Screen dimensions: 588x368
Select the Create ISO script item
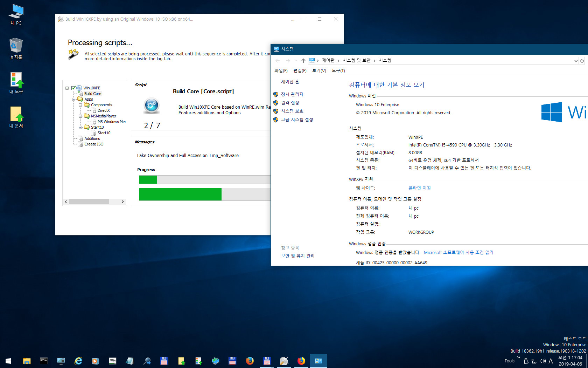(94, 144)
